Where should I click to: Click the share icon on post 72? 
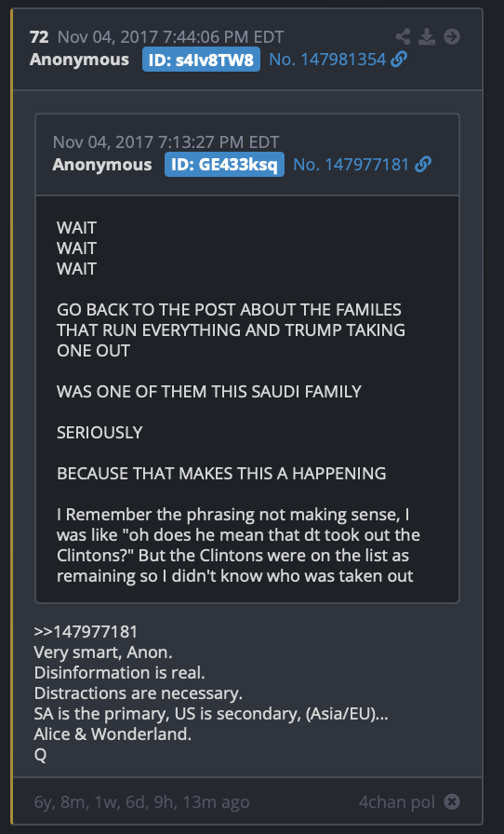403,36
